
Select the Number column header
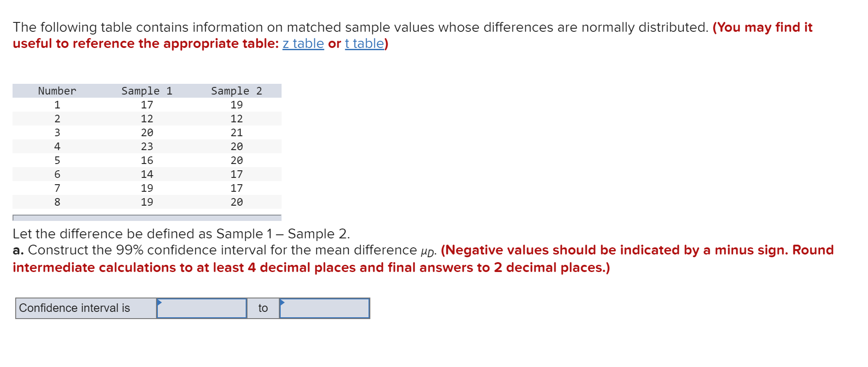57,91
